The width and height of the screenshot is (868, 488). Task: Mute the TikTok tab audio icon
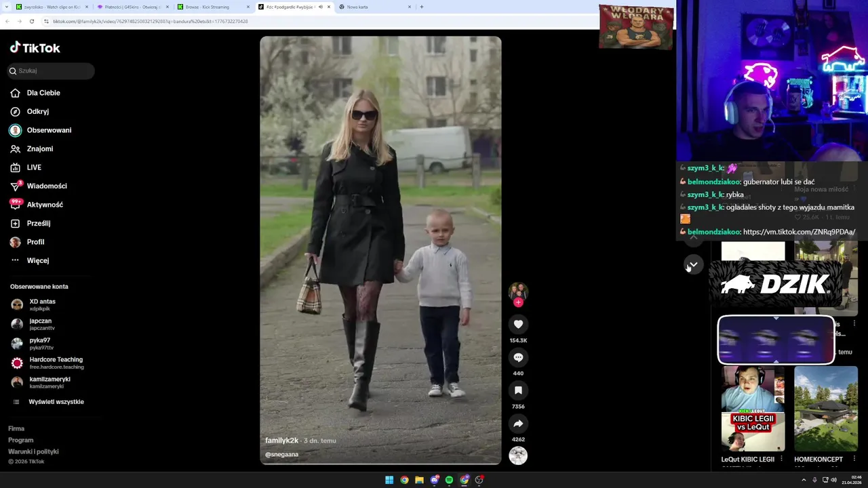coord(319,7)
